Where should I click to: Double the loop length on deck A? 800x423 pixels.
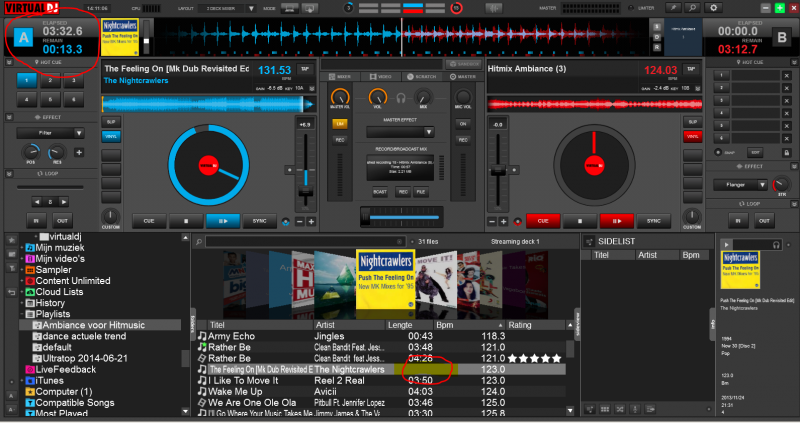[x=64, y=202]
